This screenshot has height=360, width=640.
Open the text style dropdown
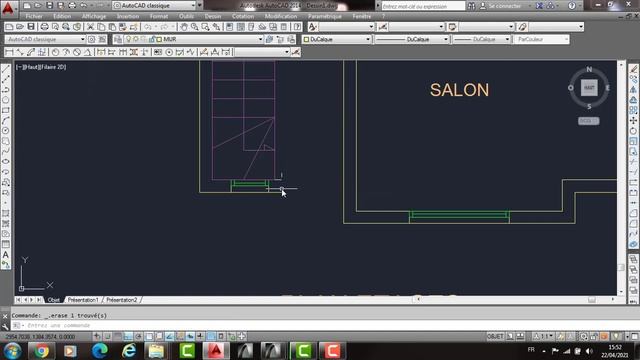click(x=347, y=27)
